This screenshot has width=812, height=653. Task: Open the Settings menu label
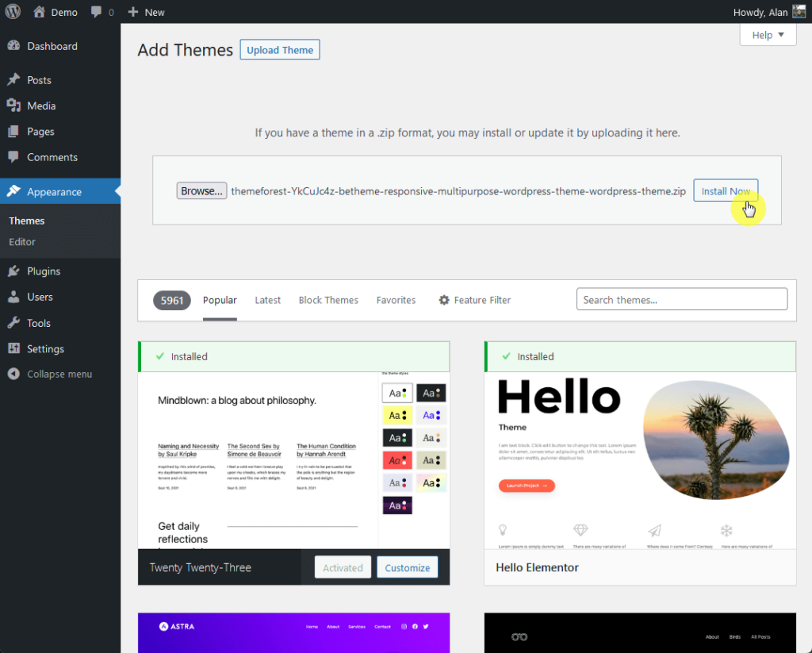tap(45, 349)
